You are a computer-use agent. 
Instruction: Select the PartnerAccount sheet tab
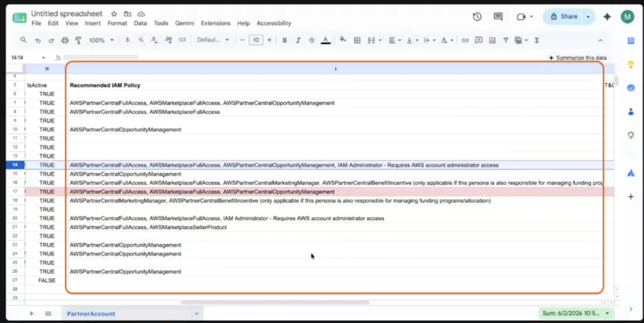click(x=91, y=314)
